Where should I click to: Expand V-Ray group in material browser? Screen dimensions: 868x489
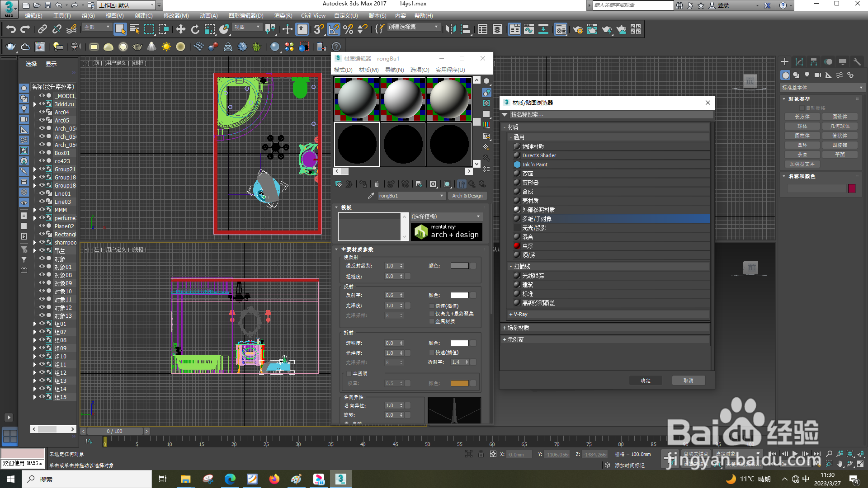coord(511,314)
